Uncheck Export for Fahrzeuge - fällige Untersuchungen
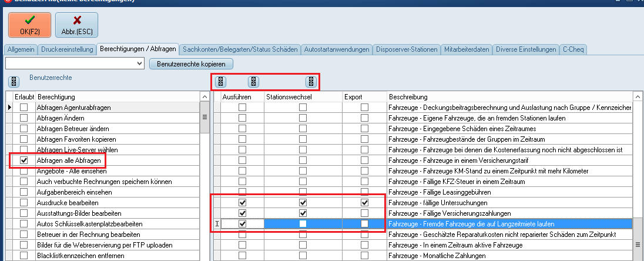Viewport: 644px width, 261px height. coord(365,203)
